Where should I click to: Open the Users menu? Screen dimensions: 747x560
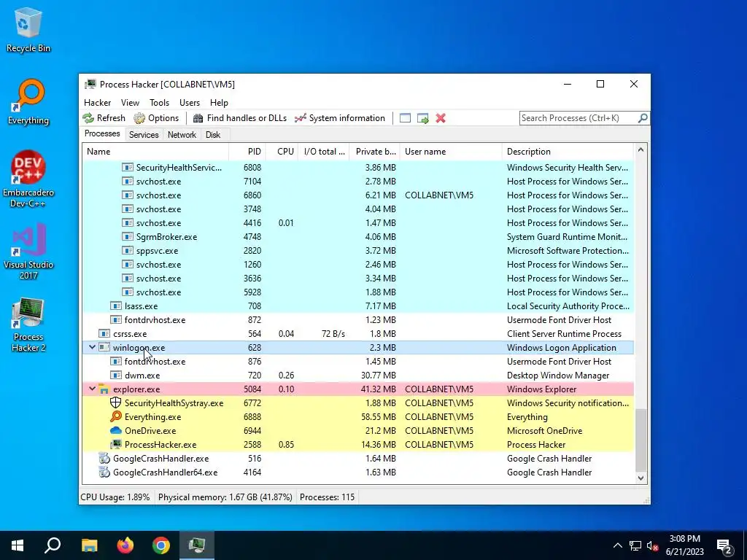click(x=190, y=102)
